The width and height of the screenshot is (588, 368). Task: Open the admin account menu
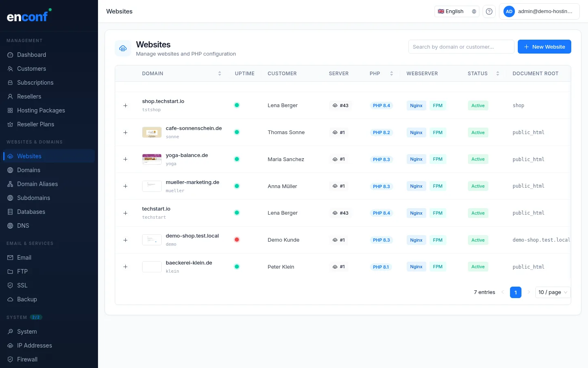(539, 11)
